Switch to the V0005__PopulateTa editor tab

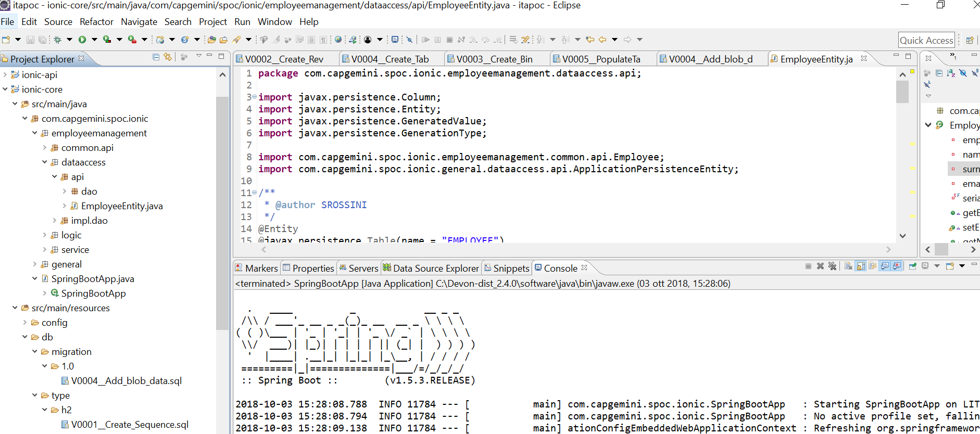(601, 59)
